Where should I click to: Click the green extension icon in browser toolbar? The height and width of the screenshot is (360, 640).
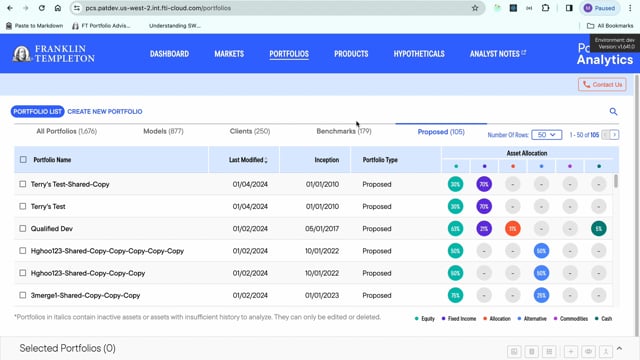497,8
